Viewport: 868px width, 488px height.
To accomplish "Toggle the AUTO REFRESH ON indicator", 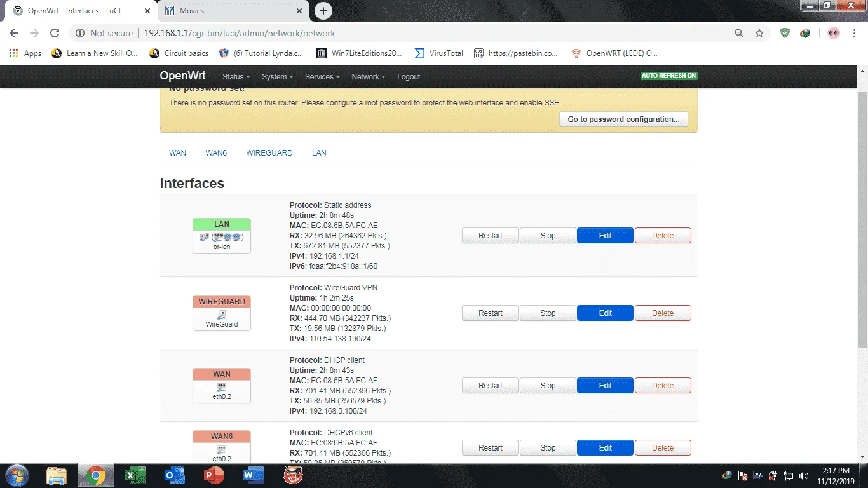I will tap(669, 76).
